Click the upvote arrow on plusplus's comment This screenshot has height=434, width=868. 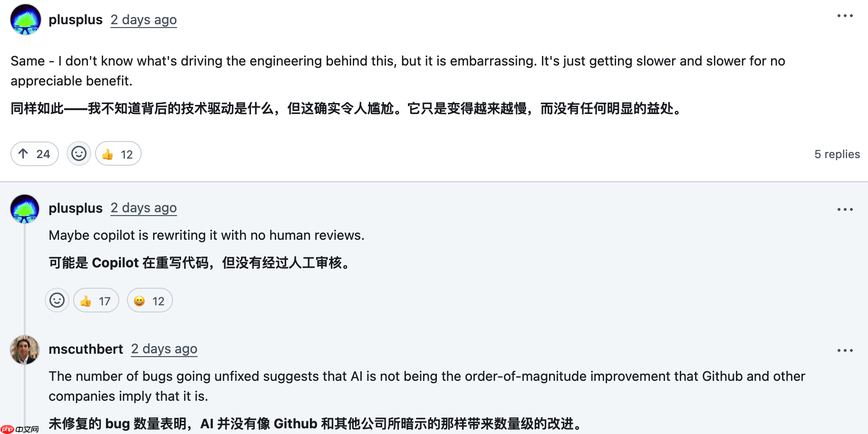[34, 153]
